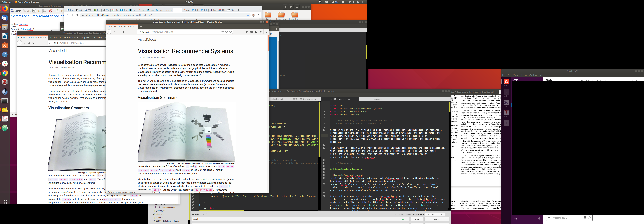Image resolution: width=644 pixels, height=224 pixels.
Task: Open Slack notifications bell
Action: point(539,80)
